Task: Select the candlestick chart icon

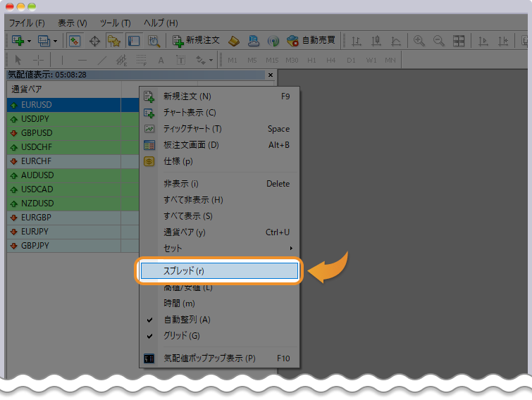Action: (x=376, y=42)
